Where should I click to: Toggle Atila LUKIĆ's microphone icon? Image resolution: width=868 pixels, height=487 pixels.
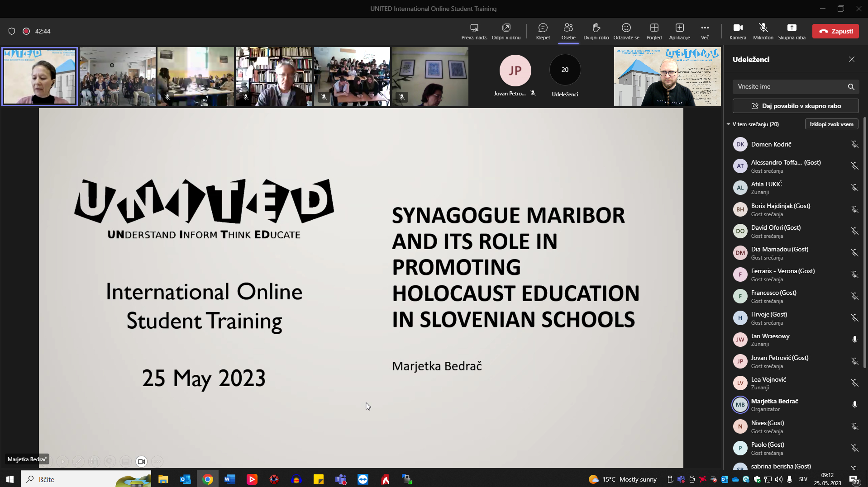click(854, 188)
